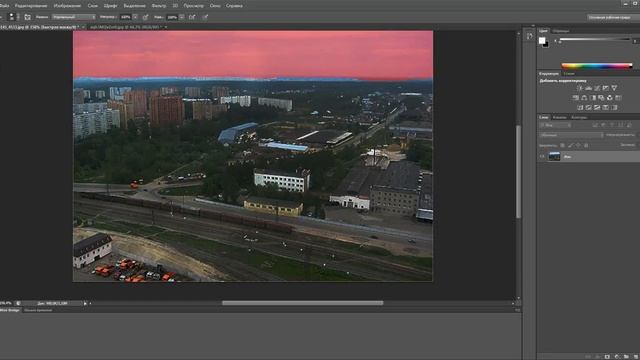Screen dimensions: 640x360
Task: Open the brush preset picker in options bar
Action: coord(13,17)
